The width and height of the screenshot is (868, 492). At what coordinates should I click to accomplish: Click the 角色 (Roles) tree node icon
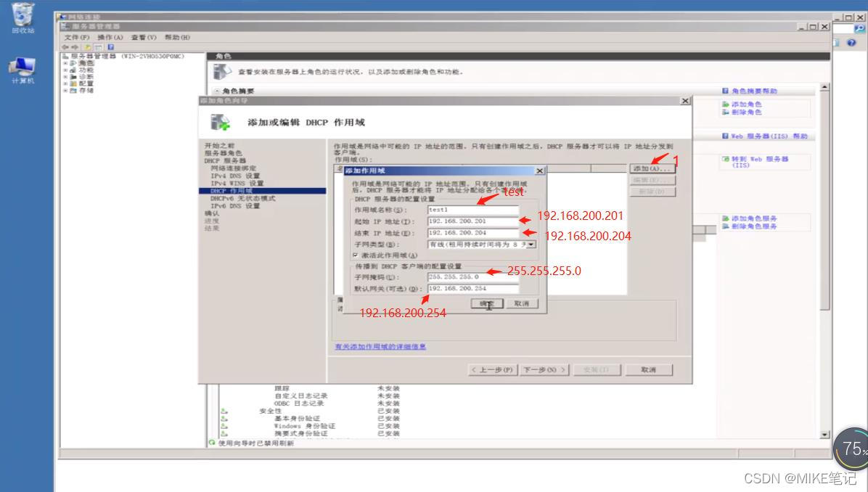73,63
